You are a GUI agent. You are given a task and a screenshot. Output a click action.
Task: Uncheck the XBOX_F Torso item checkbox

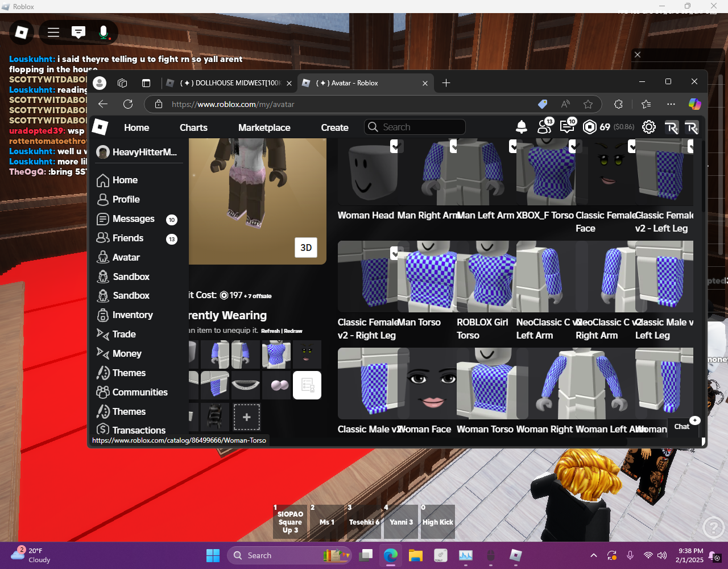tap(572, 146)
